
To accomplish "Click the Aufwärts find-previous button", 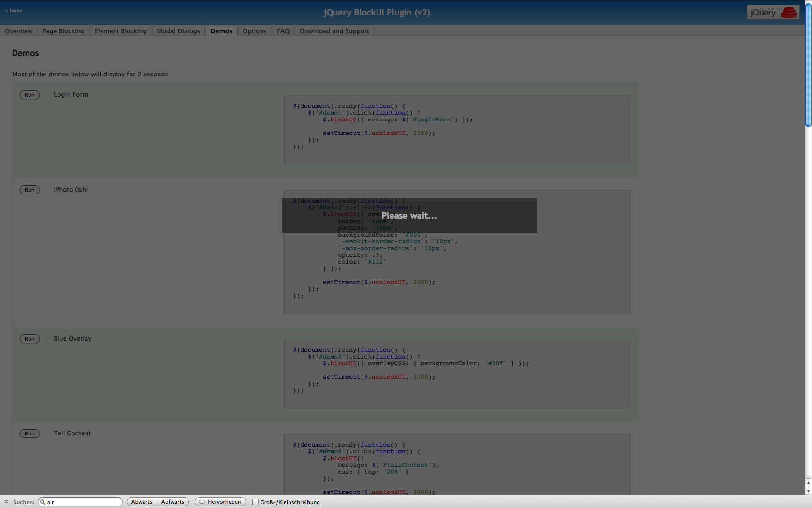I will tap(173, 502).
